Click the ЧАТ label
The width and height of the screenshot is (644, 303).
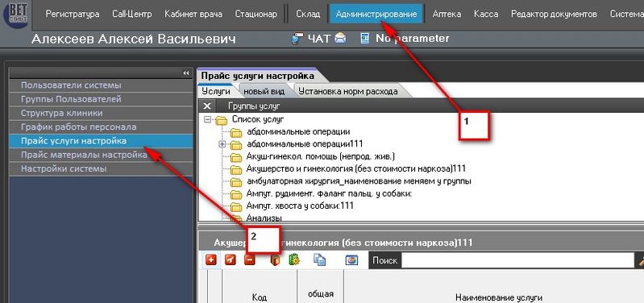click(x=318, y=39)
